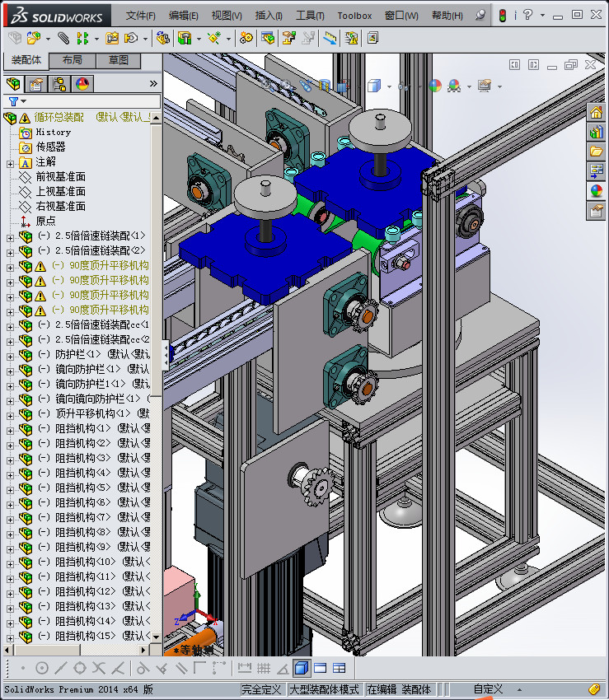This screenshot has width=609, height=700.
Task: Click the Rebuild traffic light icon
Action: pyautogui.click(x=503, y=16)
